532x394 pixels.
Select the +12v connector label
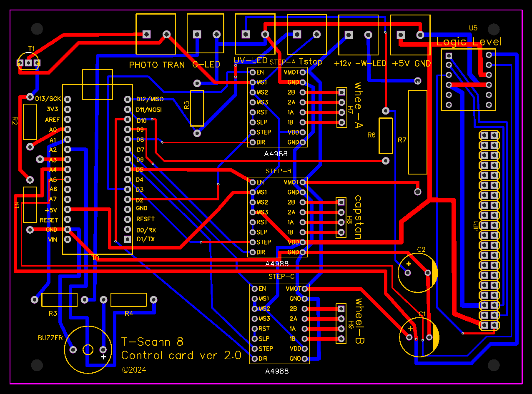[x=343, y=64]
